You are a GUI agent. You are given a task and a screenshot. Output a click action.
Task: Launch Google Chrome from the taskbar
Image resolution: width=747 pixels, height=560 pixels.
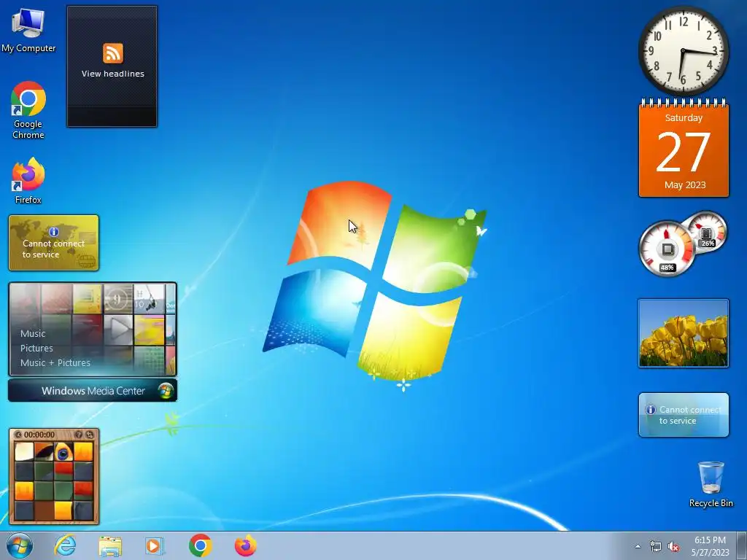click(x=200, y=545)
